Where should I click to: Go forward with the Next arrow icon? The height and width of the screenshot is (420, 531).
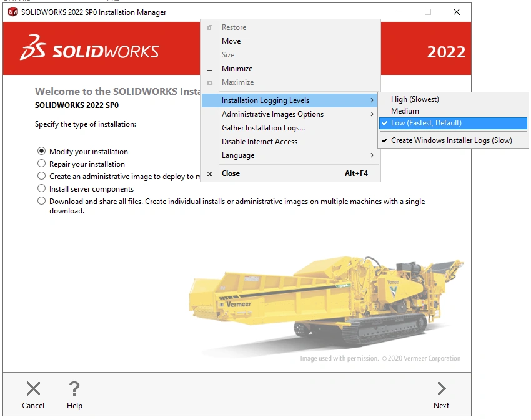click(x=441, y=389)
